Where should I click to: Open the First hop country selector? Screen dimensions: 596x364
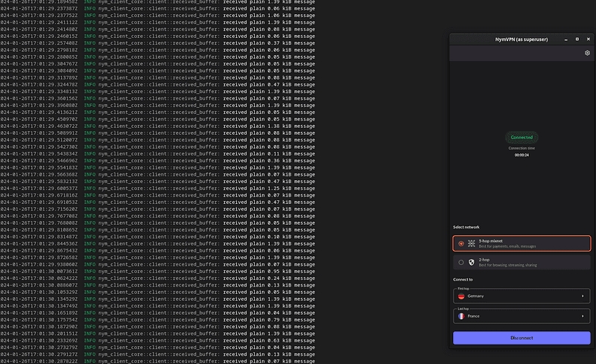pyautogui.click(x=521, y=296)
